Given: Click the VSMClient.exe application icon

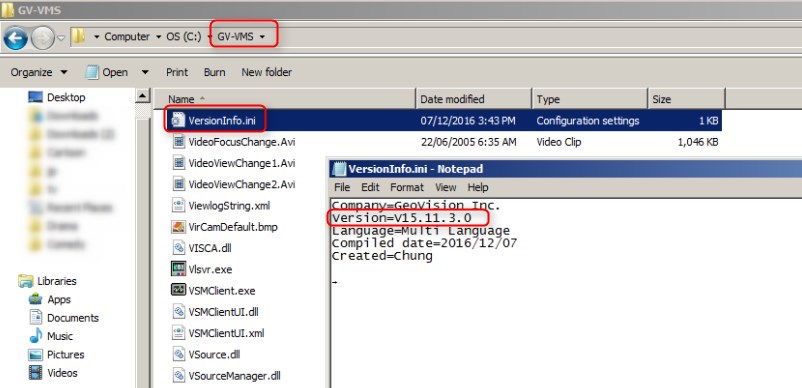Looking at the screenshot, I should coord(178,290).
